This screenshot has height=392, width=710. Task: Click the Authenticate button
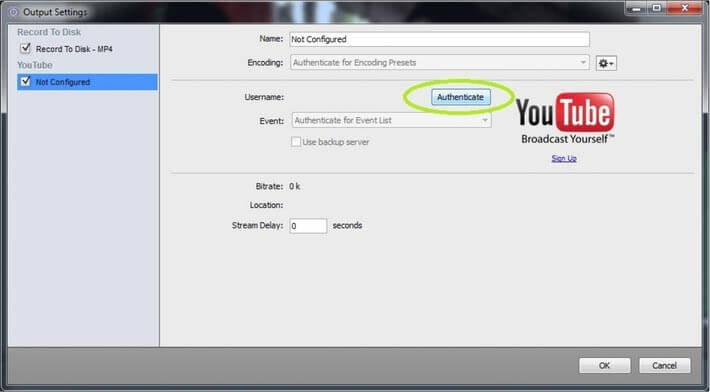[x=461, y=97]
